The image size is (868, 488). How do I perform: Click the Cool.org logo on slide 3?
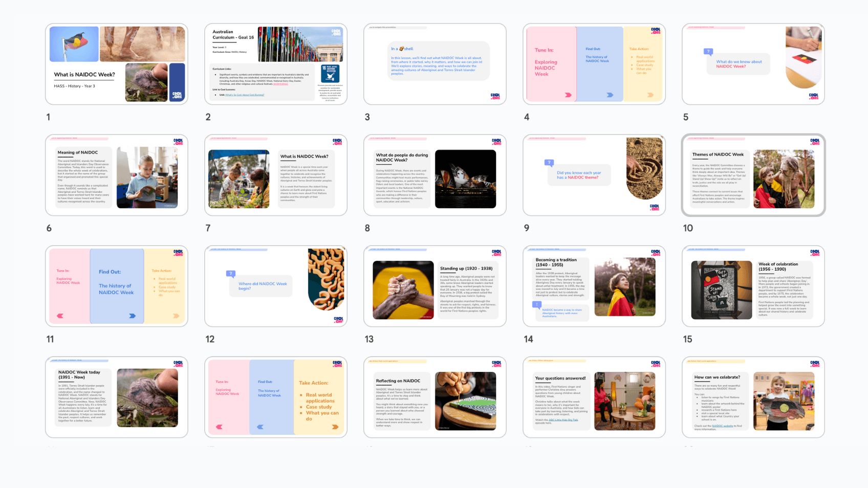(x=495, y=96)
